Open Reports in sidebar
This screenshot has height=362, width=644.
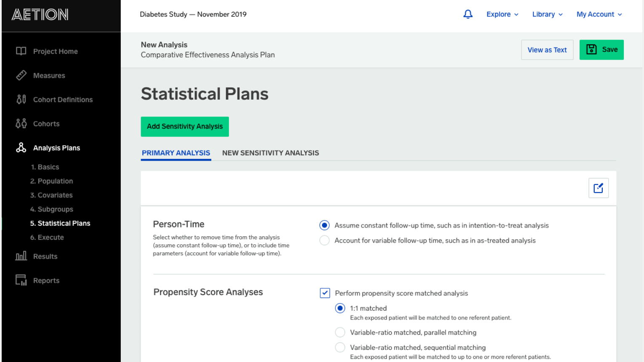[x=46, y=280]
